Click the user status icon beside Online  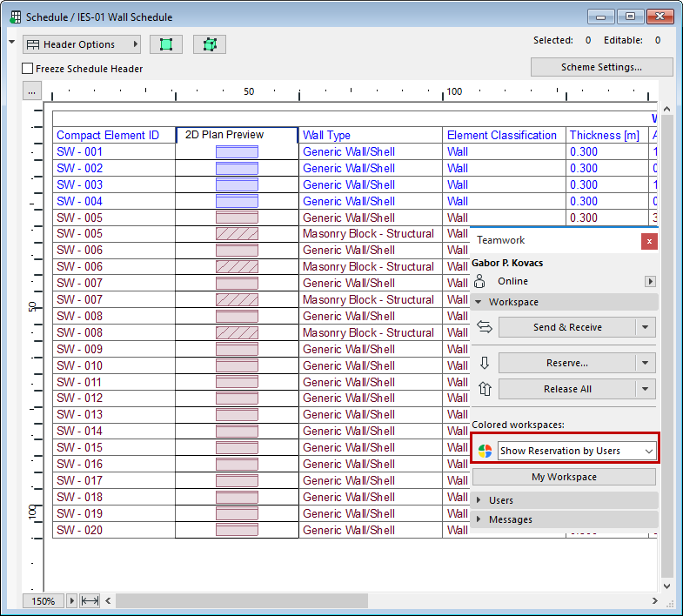tap(479, 281)
